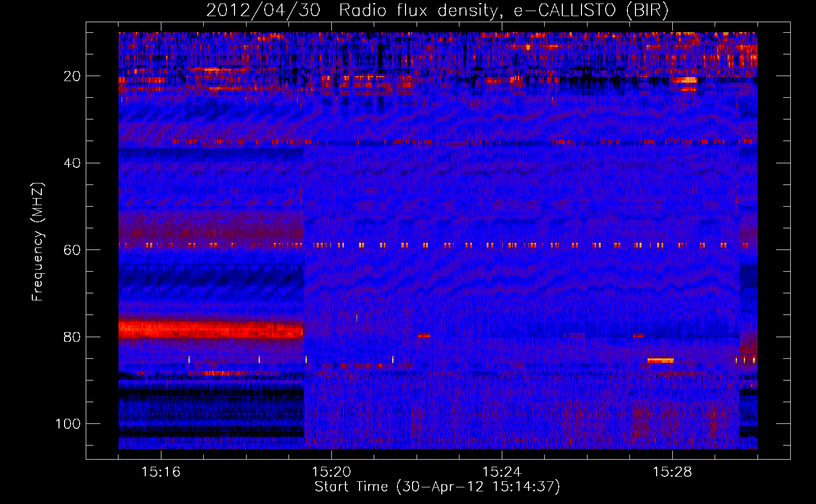Click the bright burst near 20 MHz at 15:28

click(x=684, y=80)
